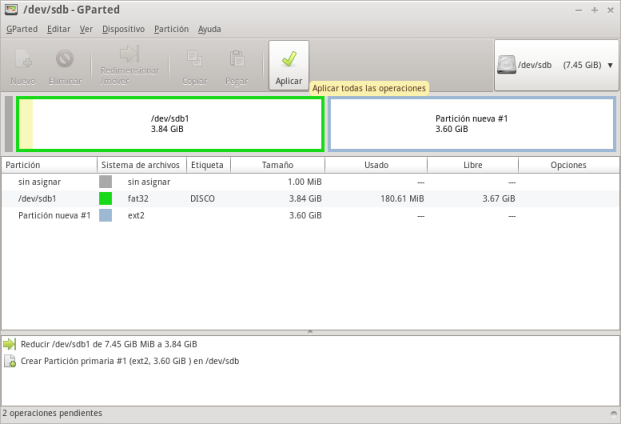This screenshot has height=424, width=621.
Task: Click the Copiar toolbar icon
Action: click(x=195, y=60)
